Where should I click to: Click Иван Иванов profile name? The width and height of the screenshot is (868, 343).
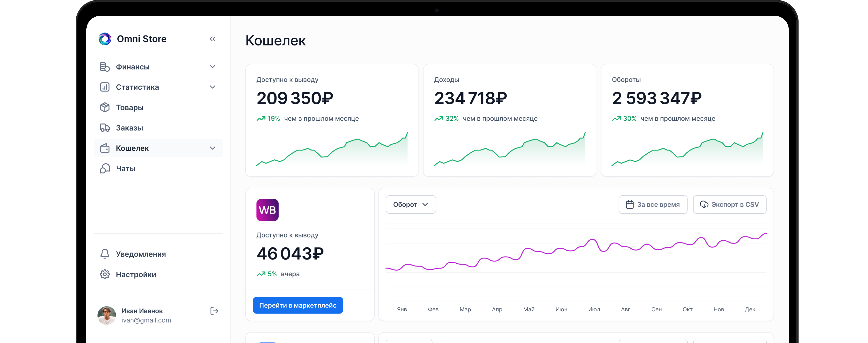click(142, 311)
